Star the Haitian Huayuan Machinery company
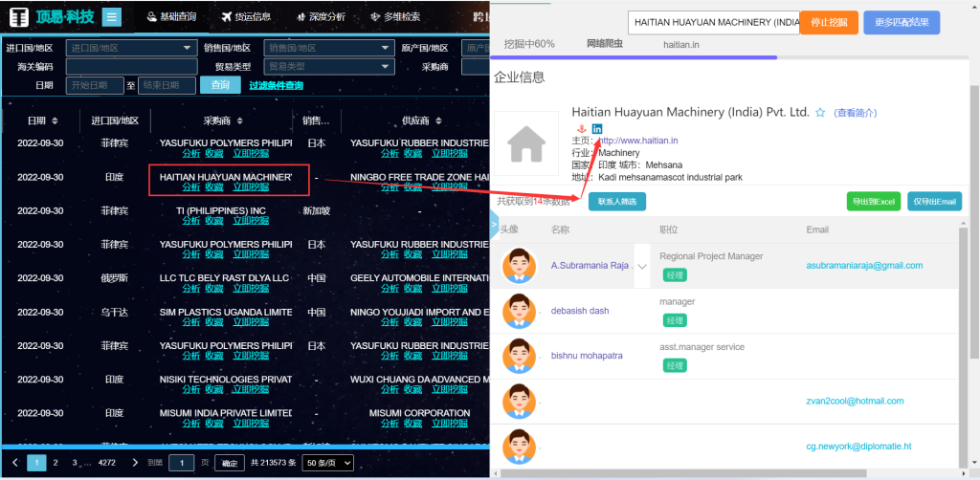 820,113
